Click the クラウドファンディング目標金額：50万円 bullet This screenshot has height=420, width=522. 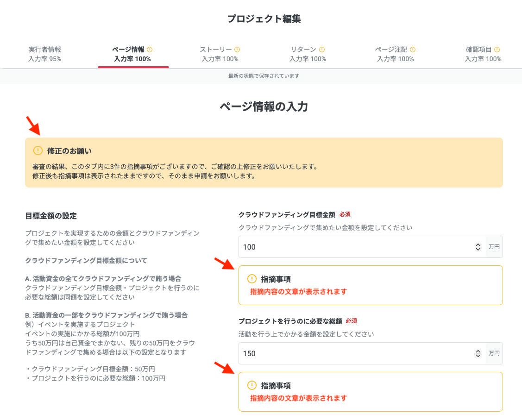click(91, 369)
